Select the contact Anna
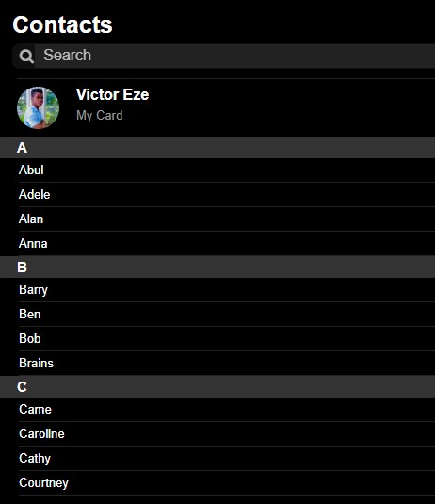 click(227, 243)
